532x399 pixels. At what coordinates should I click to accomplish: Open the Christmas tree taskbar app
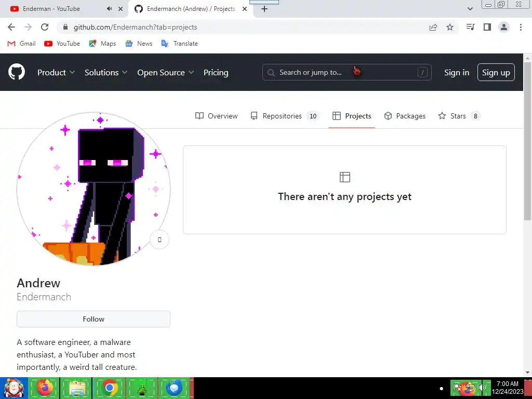141,388
